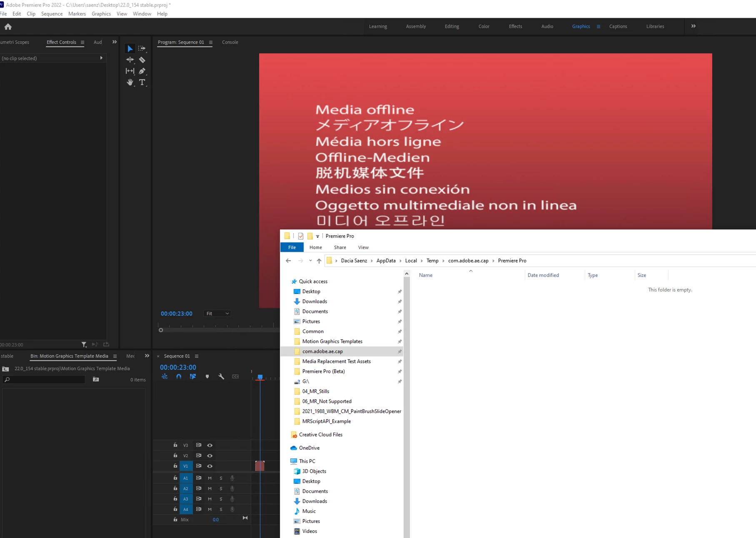Click the timeline Mix go-to-end icon
Viewport: 756px width, 538px height.
245,518
